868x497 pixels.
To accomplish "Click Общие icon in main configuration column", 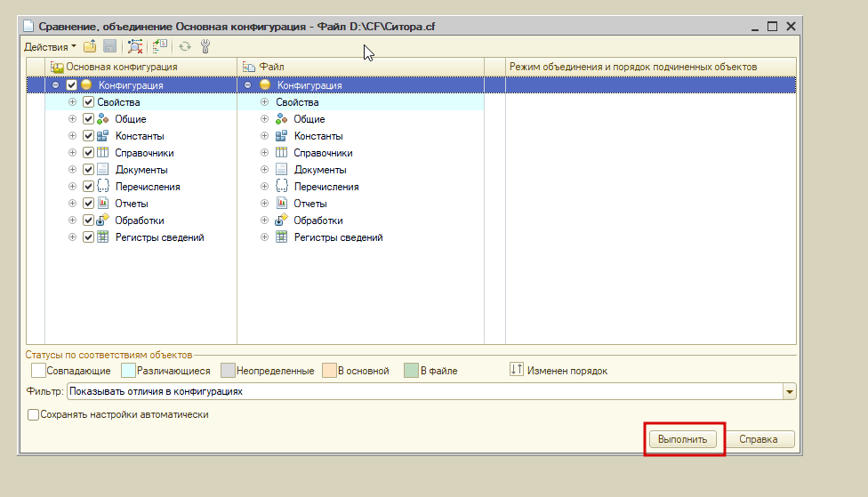I will (103, 119).
